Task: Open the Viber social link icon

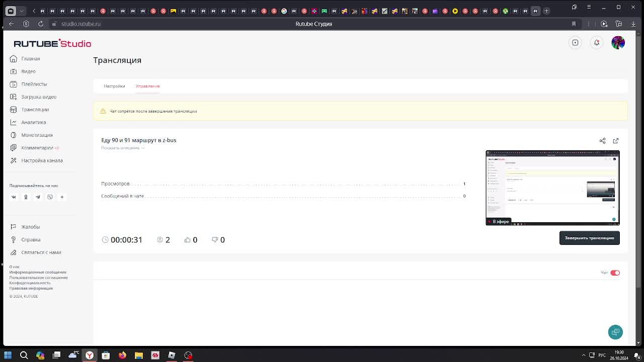Action: (50, 197)
